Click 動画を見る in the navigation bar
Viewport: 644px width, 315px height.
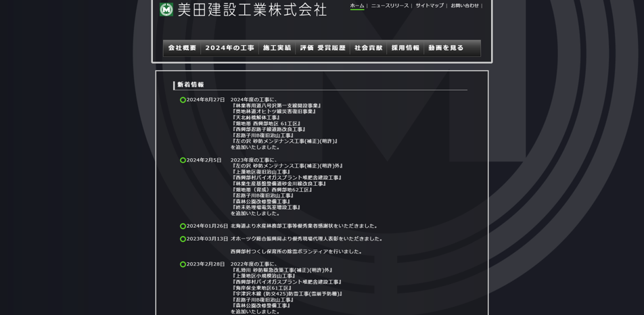point(446,48)
